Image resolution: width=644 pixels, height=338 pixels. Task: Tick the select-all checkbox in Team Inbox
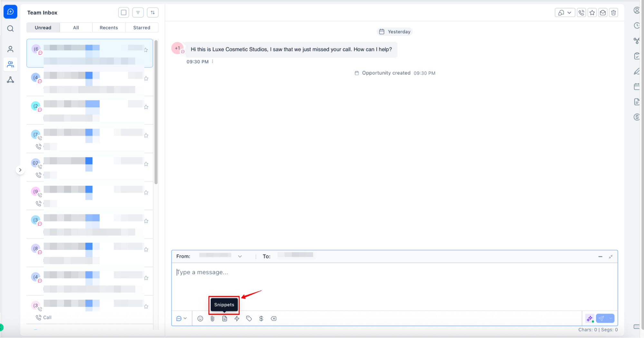(123, 13)
